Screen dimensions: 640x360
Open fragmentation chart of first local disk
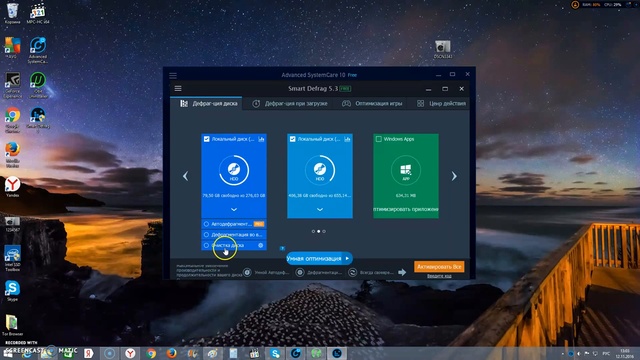(x=261, y=139)
